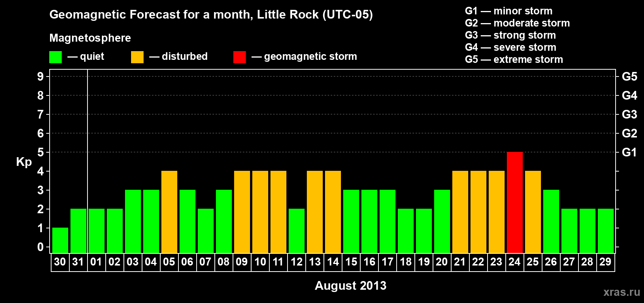Click the green quiet legend swatch
This screenshot has width=644, height=303.
(55, 57)
